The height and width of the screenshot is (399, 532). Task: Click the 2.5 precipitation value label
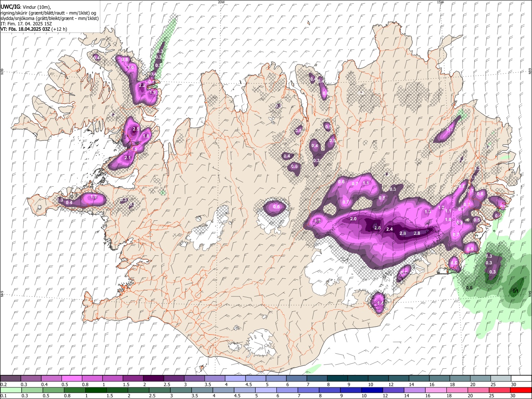pyautogui.click(x=136, y=129)
